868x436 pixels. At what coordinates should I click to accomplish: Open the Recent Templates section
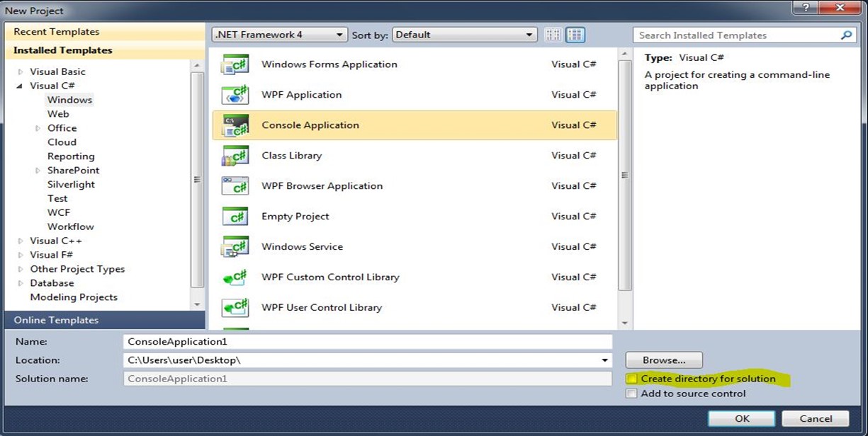[105, 32]
